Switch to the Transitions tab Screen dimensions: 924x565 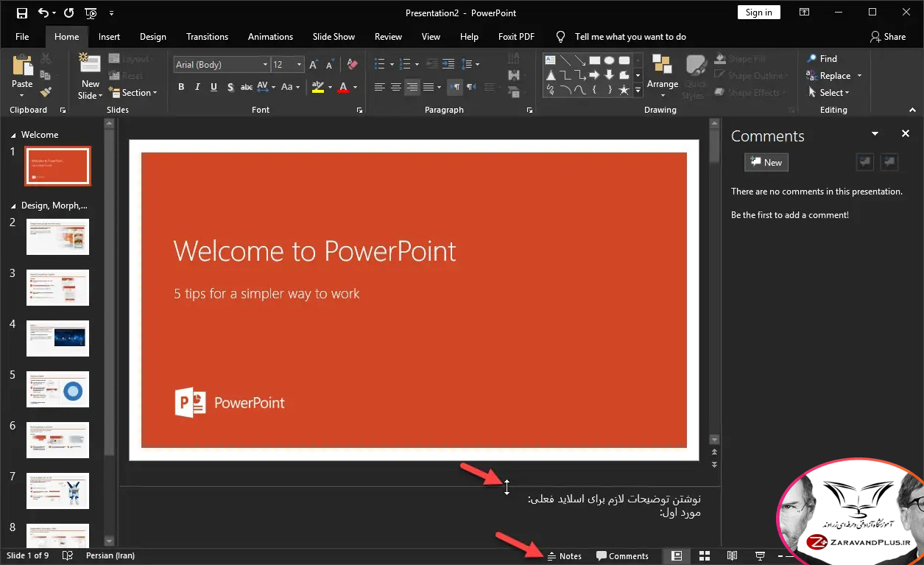[207, 37]
